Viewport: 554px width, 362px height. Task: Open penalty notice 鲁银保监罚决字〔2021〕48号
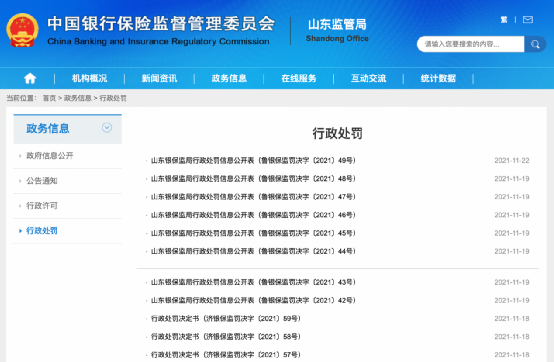coord(253,179)
